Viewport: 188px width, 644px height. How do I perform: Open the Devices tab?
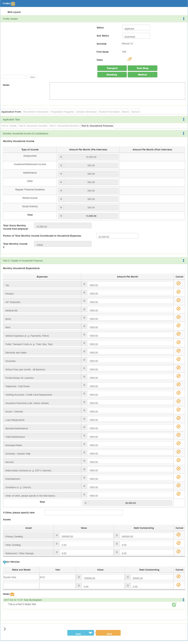click(x=135, y=112)
